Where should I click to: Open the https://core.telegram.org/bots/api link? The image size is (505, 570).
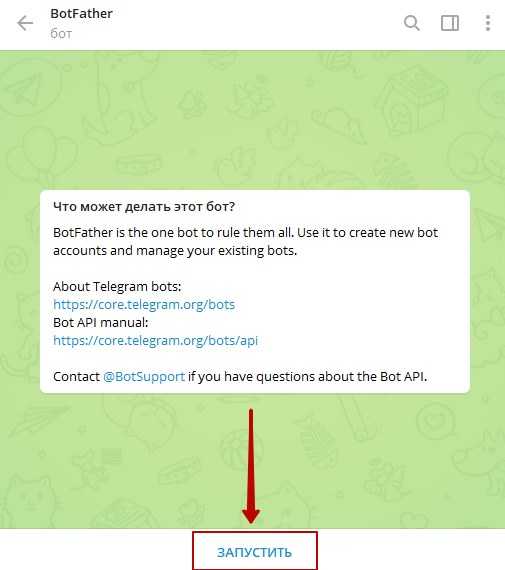[156, 341]
